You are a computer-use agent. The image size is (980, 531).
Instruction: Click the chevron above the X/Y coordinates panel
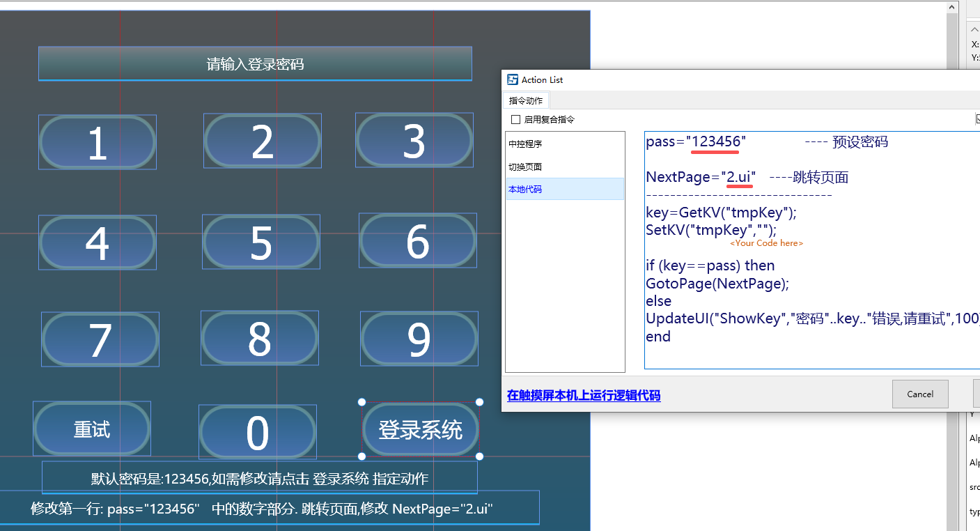[974, 29]
